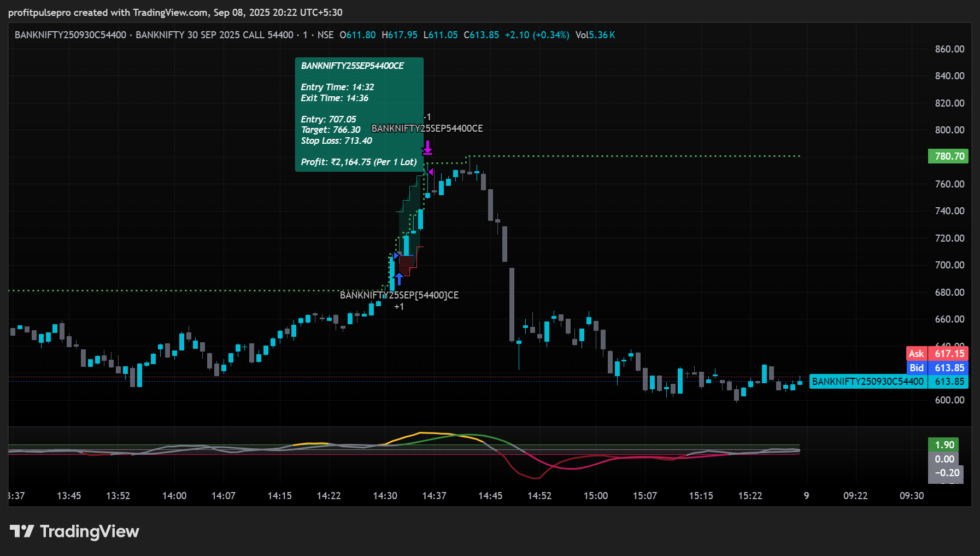Click the 14:30 time axis label
This screenshot has height=556, width=980.
click(x=385, y=496)
